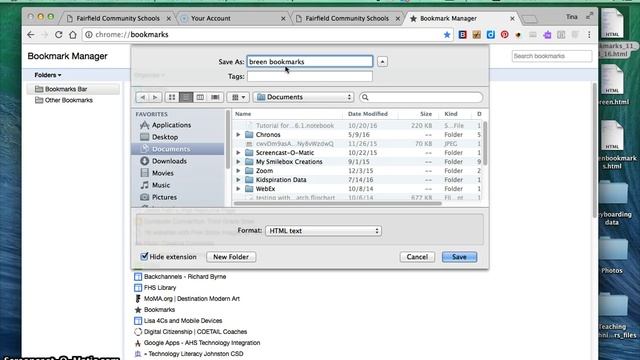Image resolution: width=640 pixels, height=360 pixels.
Task: Select the Zoom folder row
Action: 356,171
